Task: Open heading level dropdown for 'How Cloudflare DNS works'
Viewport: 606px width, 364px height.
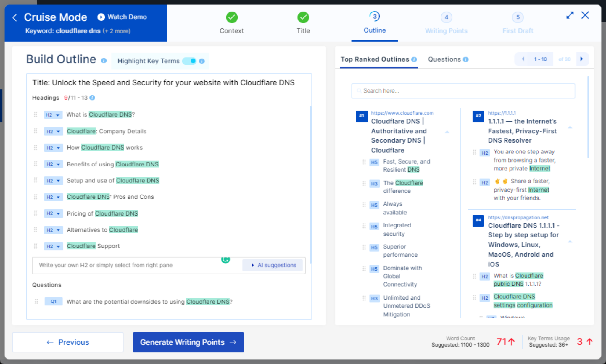Action: [53, 148]
